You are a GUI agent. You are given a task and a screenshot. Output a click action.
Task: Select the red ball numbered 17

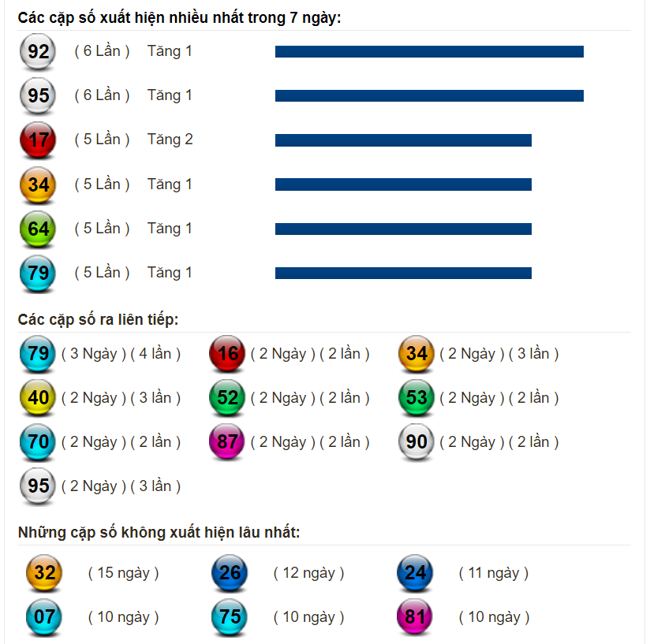[38, 140]
